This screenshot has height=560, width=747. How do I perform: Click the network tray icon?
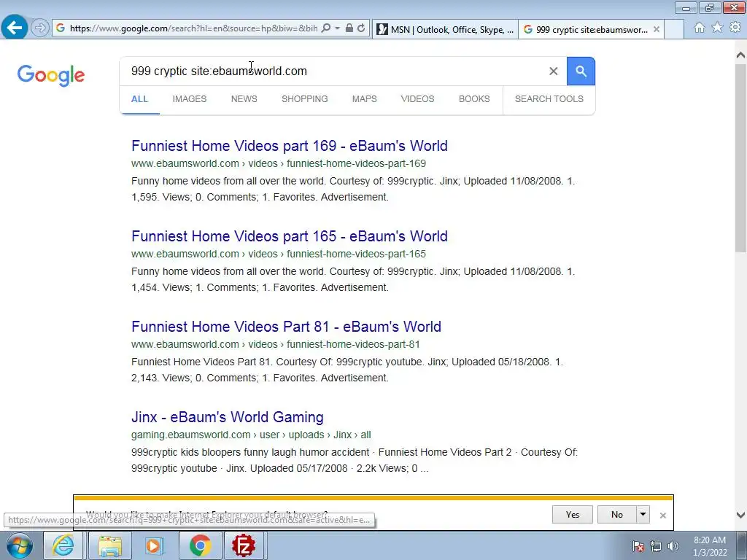[x=656, y=546]
